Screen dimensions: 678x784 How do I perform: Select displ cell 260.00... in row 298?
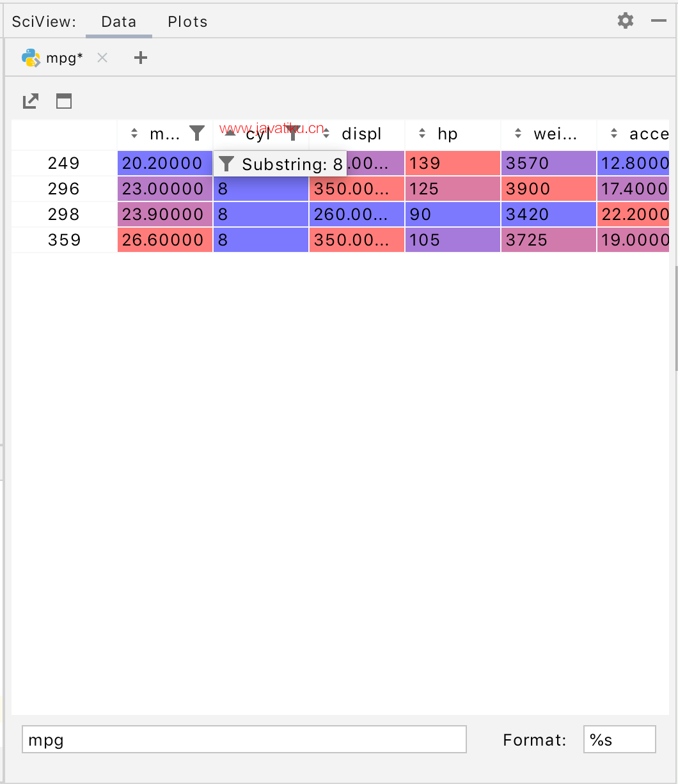[x=357, y=214]
